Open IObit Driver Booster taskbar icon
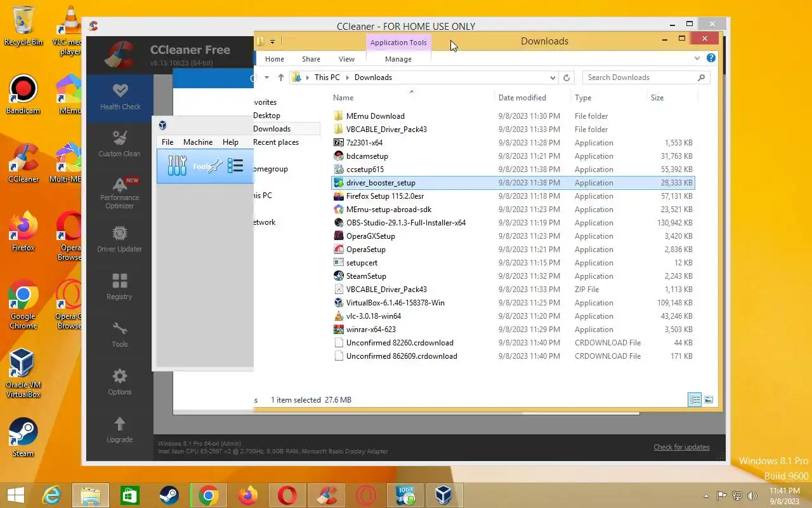This screenshot has height=508, width=812. 405,495
